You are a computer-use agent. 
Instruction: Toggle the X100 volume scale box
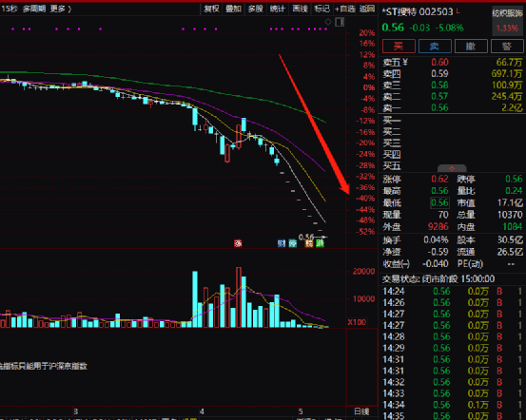pos(357,322)
